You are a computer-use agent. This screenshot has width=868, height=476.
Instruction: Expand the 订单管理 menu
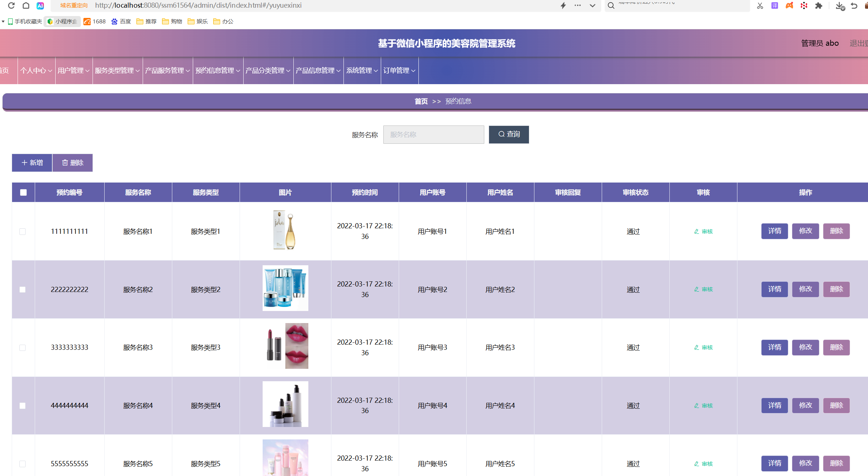399,71
